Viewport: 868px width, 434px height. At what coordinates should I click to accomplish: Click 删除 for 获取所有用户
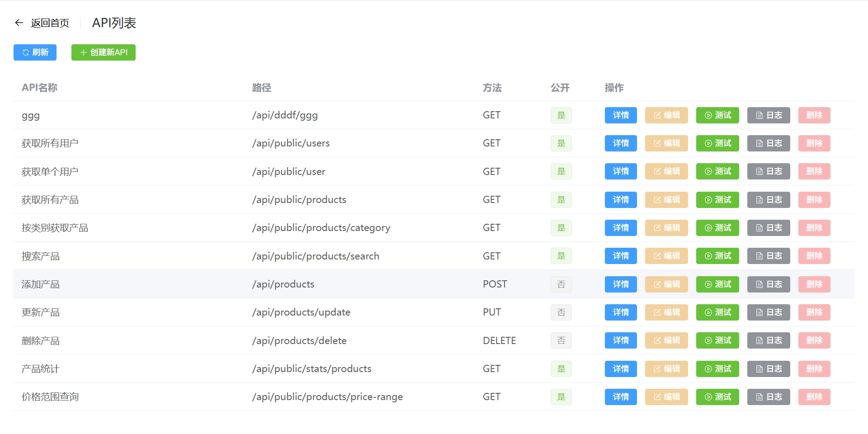[x=814, y=143]
